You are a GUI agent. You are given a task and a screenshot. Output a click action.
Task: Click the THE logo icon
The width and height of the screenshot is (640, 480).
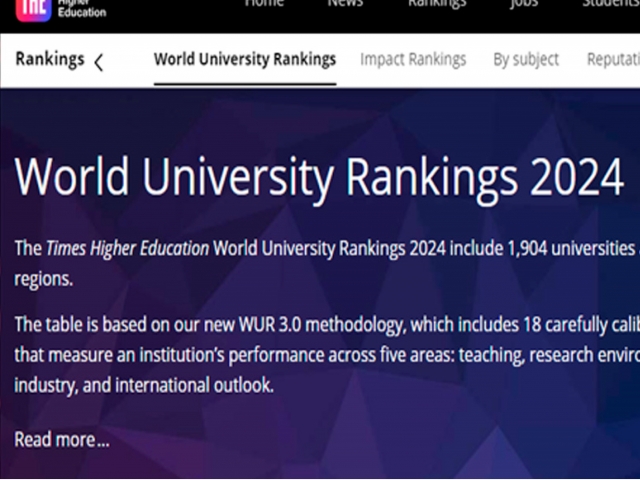coord(33,8)
